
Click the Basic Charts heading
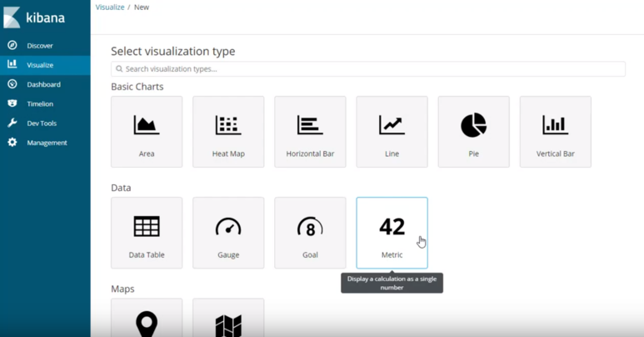pyautogui.click(x=137, y=87)
